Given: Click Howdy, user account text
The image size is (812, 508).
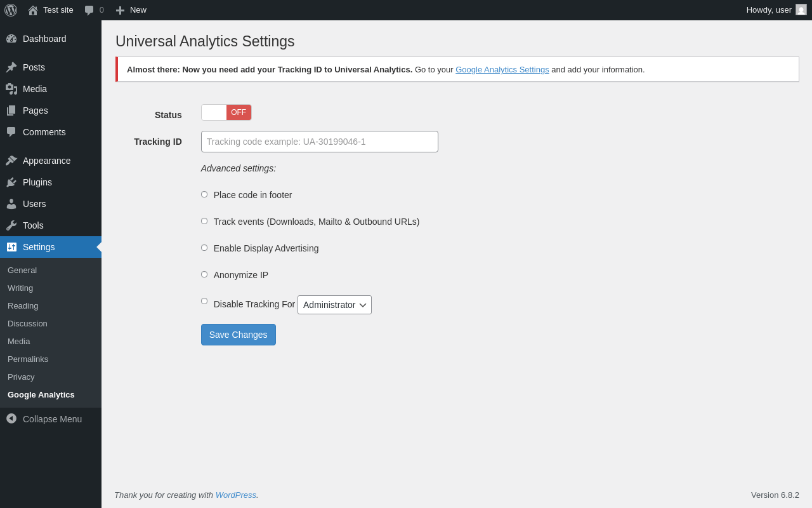Looking at the screenshot, I should click(769, 10).
